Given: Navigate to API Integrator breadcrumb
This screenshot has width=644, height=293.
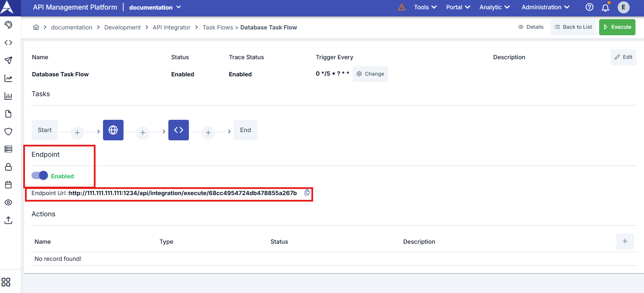Looking at the screenshot, I should (x=171, y=27).
